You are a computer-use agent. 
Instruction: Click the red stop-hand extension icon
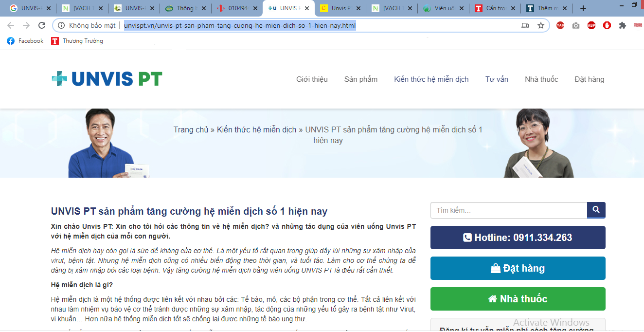coord(607,25)
